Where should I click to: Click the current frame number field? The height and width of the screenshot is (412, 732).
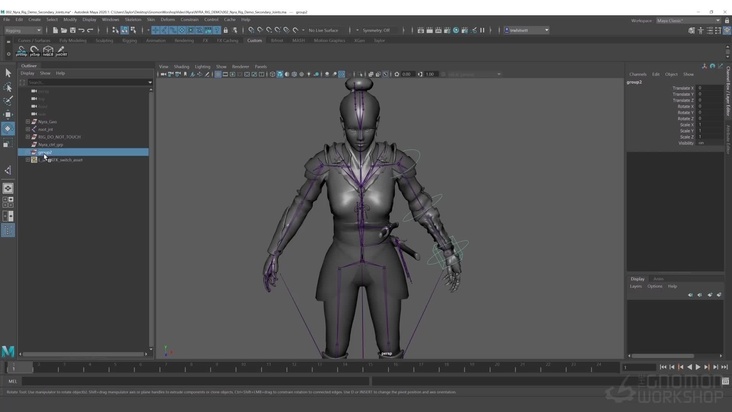(639, 367)
